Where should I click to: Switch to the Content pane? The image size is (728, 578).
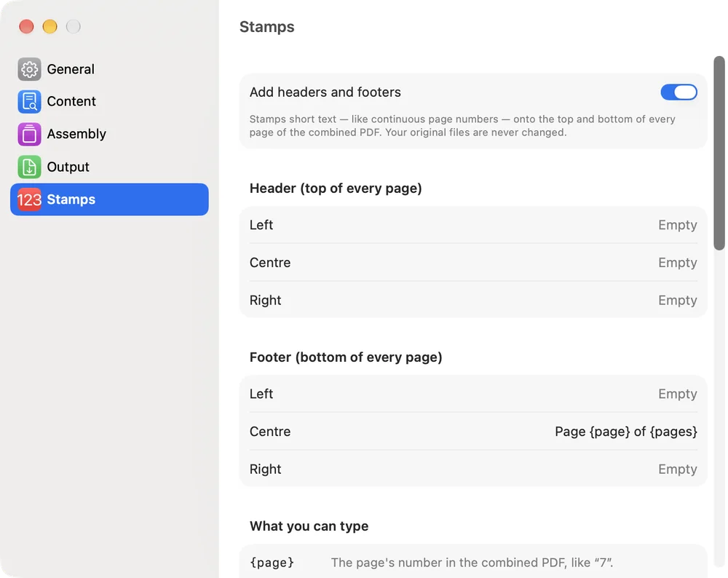coord(109,102)
